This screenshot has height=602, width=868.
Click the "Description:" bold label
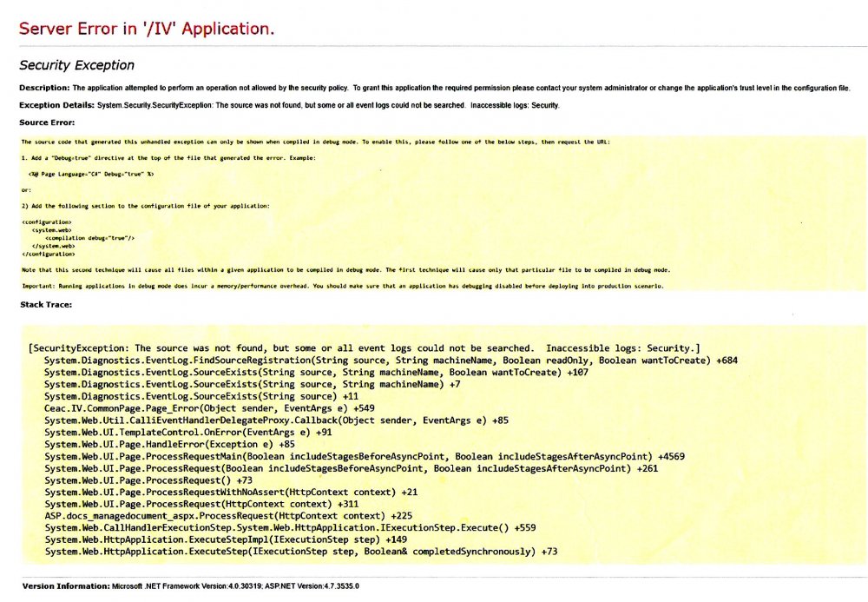44,88
